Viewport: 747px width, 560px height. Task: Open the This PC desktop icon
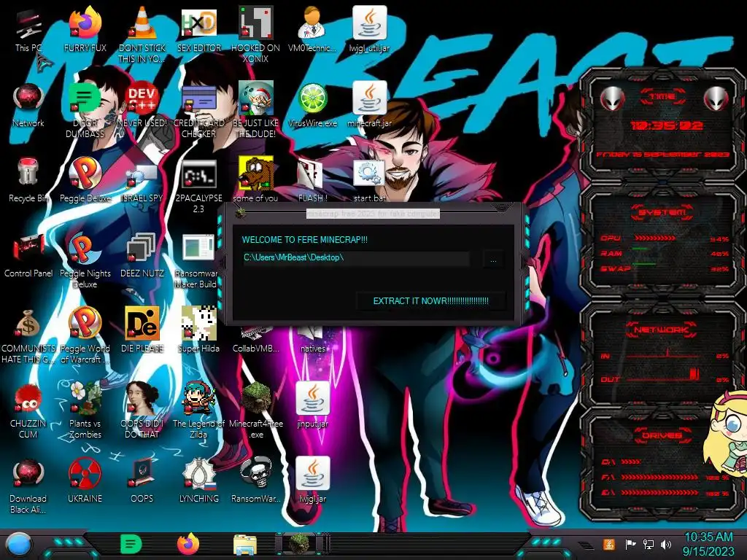point(28,24)
